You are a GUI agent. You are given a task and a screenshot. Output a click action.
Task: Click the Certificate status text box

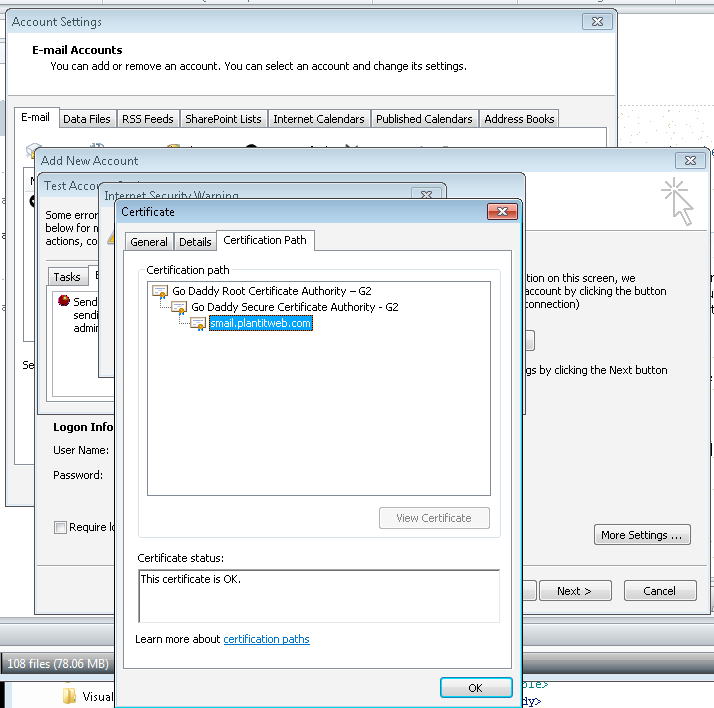point(319,596)
